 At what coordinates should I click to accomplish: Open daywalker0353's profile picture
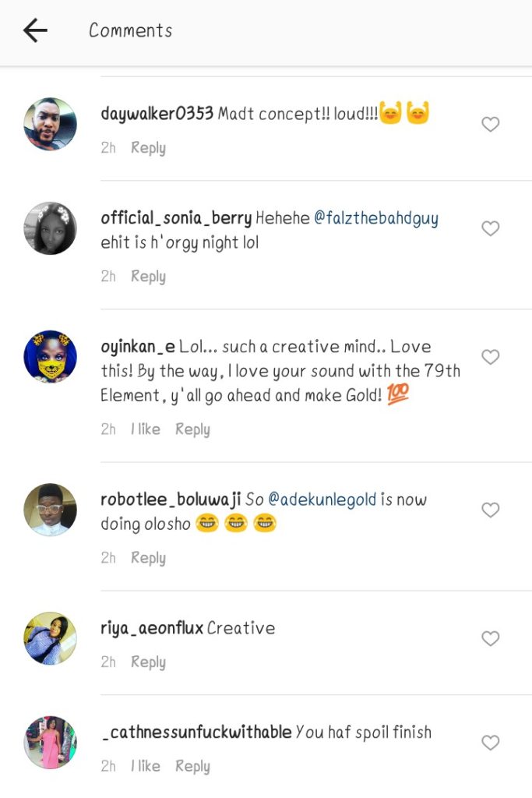(x=51, y=124)
